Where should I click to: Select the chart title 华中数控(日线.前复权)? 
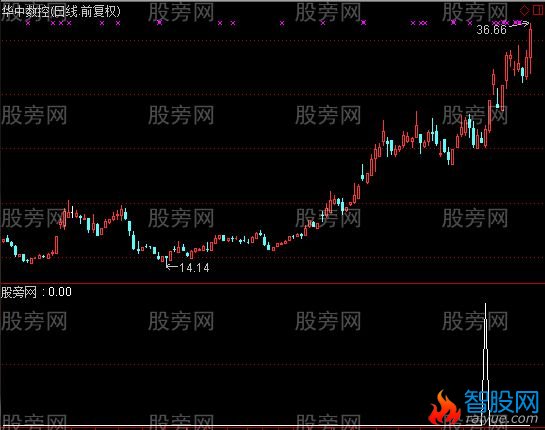(x=61, y=12)
